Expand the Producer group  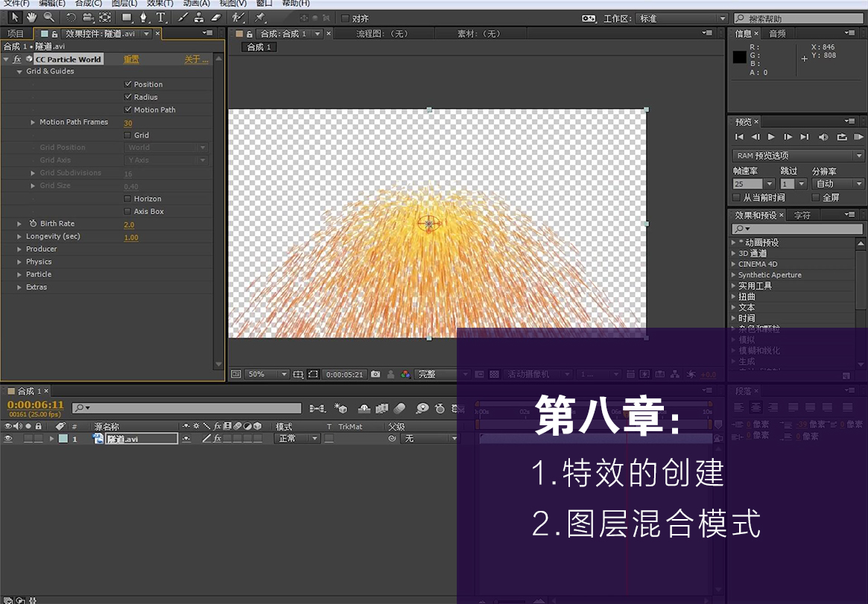pos(19,249)
